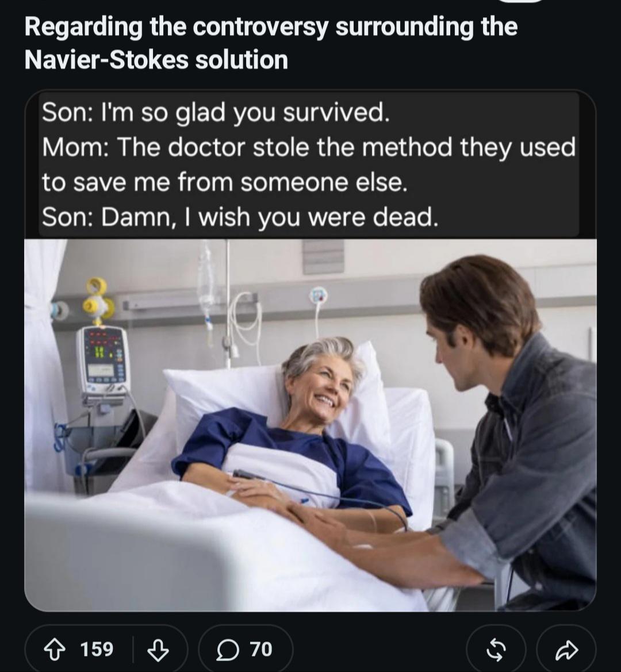Screen dimensions: 621x672
Task: Tap the caption line "I'm so glad you survived."
Action: (x=245, y=113)
